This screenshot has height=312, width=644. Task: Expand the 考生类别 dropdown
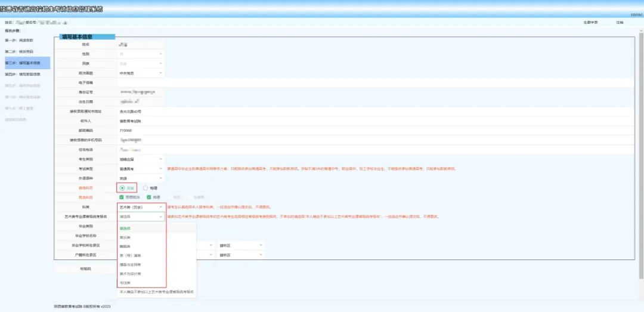click(x=141, y=159)
